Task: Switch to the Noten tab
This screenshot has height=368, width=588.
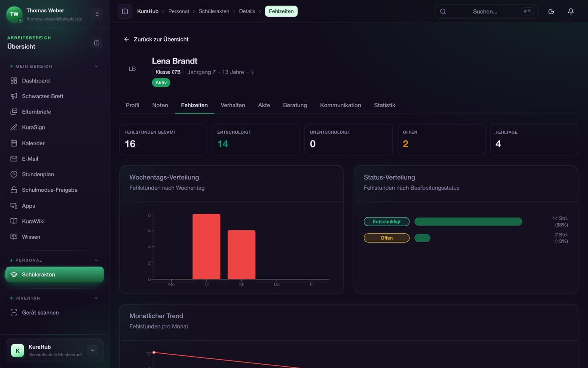Action: click(x=160, y=105)
